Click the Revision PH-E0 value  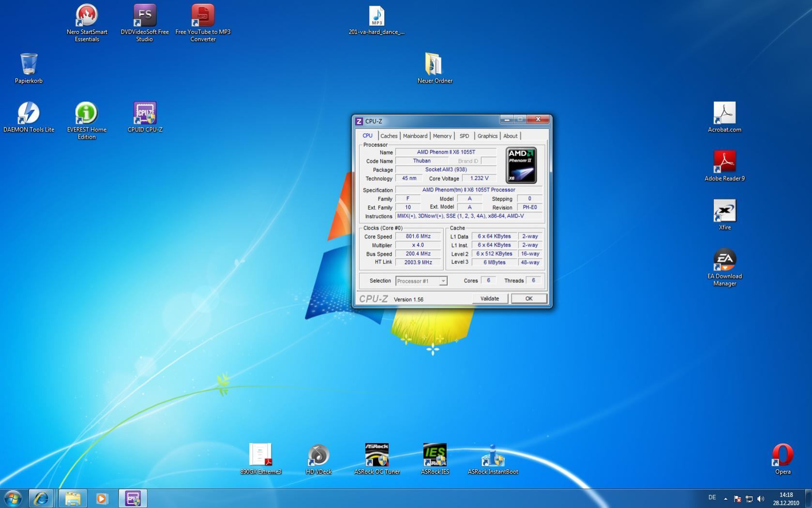pyautogui.click(x=529, y=207)
